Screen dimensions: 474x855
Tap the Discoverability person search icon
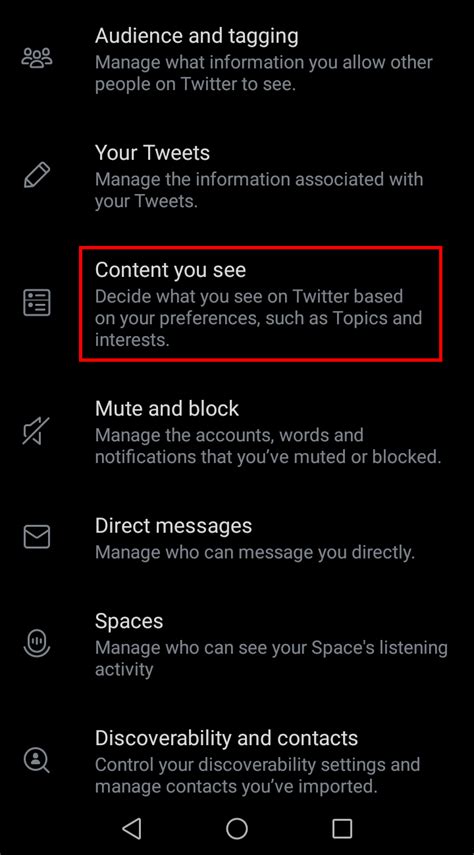tap(37, 759)
